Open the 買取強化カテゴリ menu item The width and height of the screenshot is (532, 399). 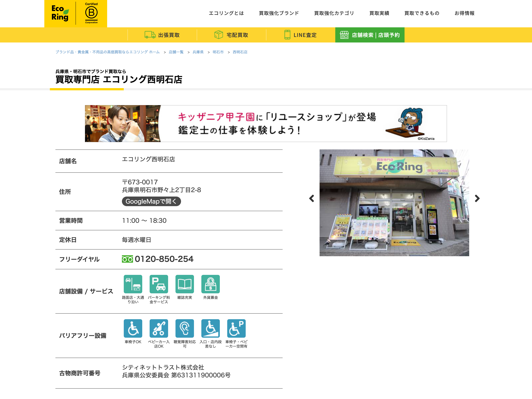point(334,13)
